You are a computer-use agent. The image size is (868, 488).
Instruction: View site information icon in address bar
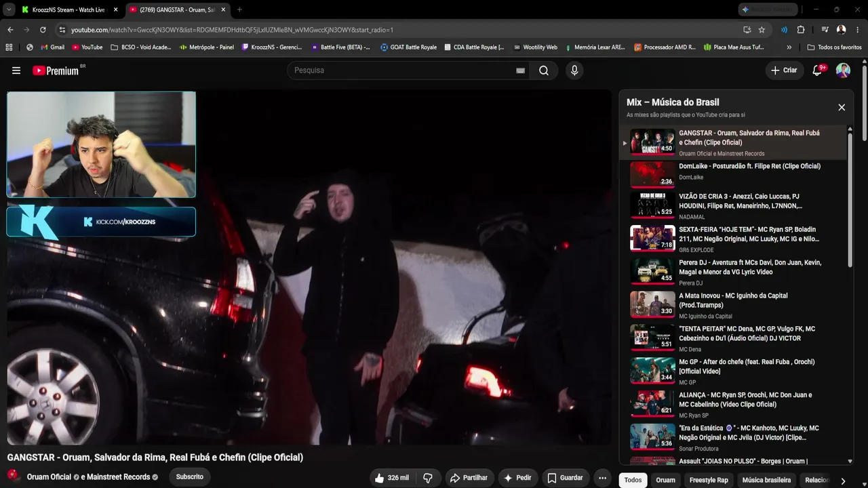click(62, 30)
